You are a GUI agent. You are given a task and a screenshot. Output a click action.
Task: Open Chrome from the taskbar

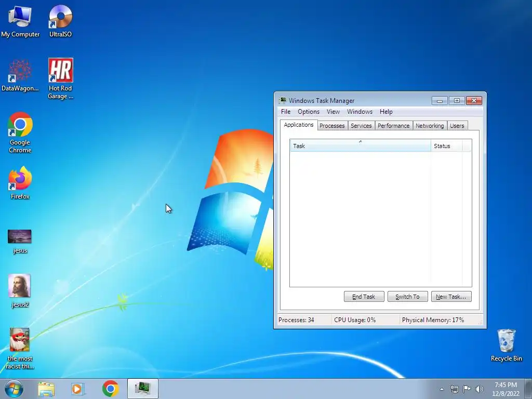(x=110, y=389)
